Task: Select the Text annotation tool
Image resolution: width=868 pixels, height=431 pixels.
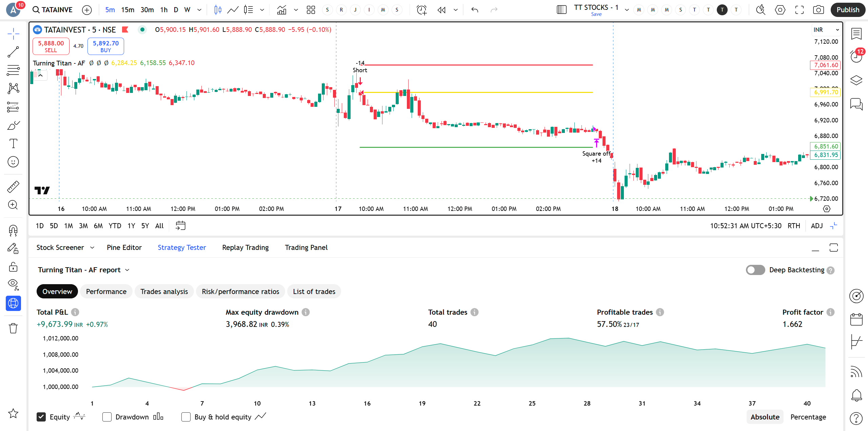Action: coord(13,143)
